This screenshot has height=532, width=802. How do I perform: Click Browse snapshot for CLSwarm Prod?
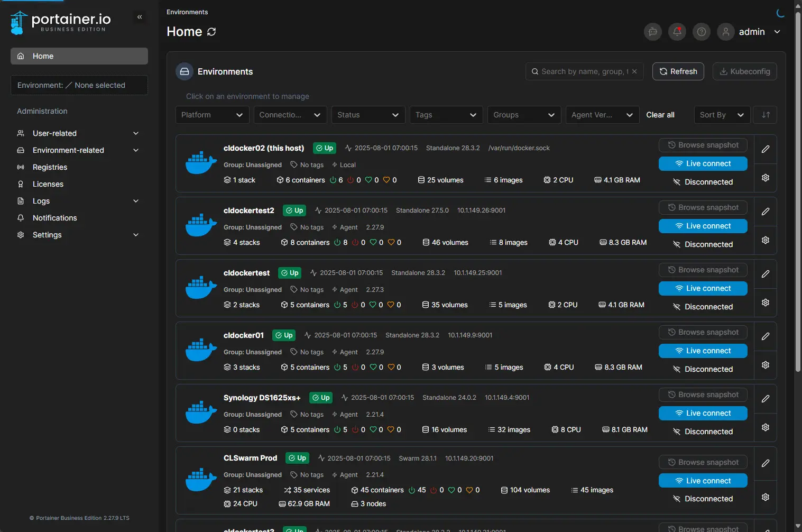703,463
